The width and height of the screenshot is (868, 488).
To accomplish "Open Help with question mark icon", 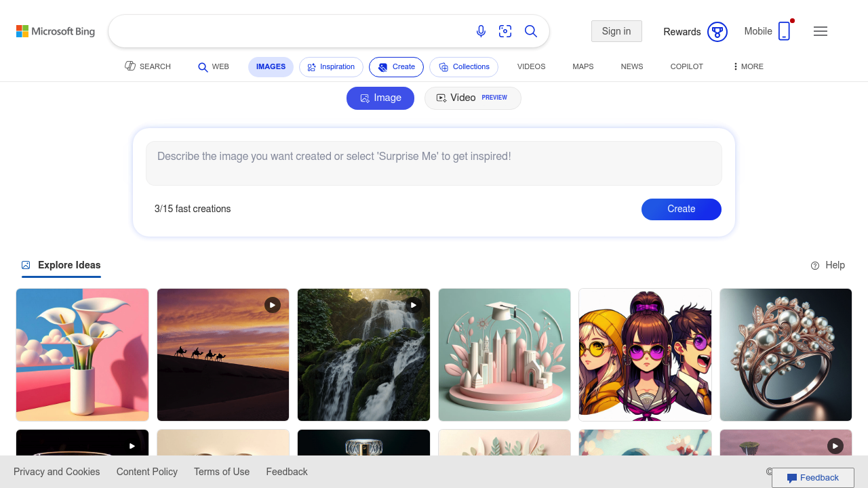I will [x=828, y=265].
